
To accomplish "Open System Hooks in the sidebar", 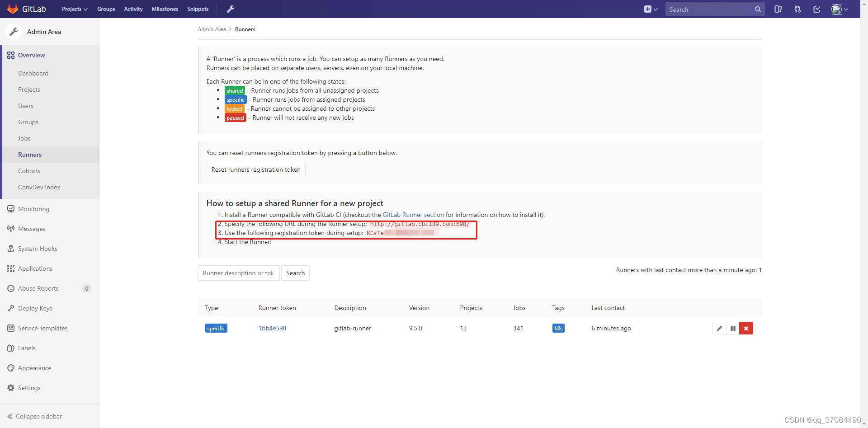I will point(38,248).
